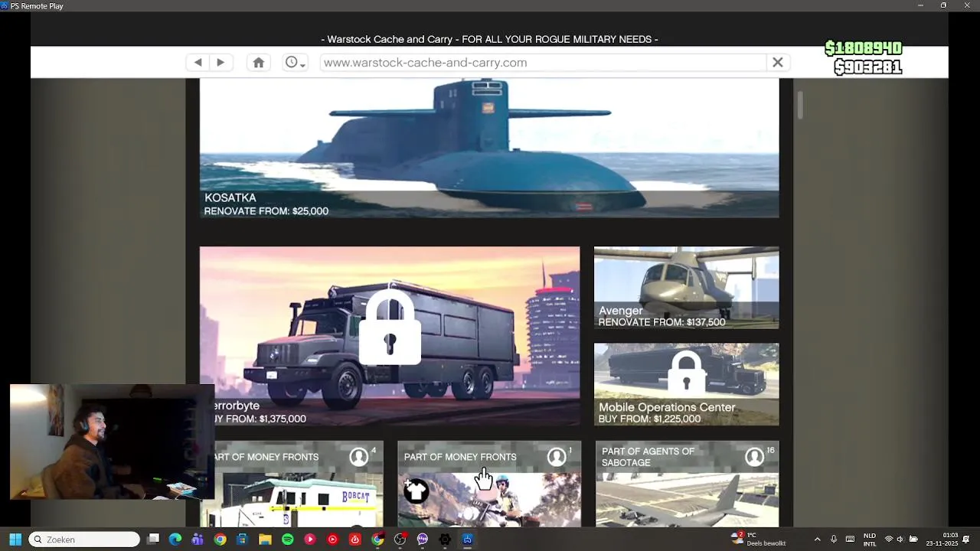Open the second Chrome icon with the red badge
This screenshot has height=551, width=980.
(377, 540)
